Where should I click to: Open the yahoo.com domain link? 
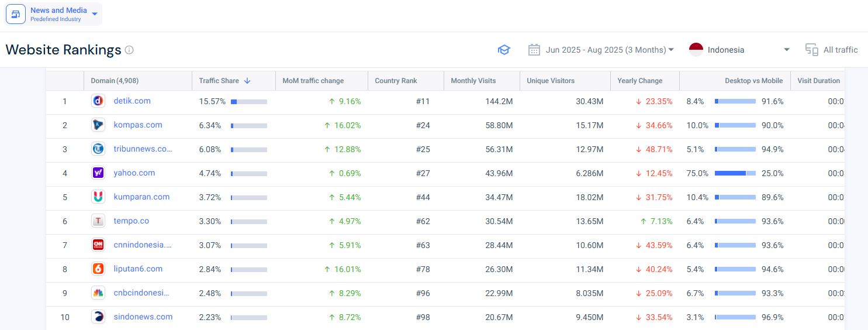coord(134,173)
